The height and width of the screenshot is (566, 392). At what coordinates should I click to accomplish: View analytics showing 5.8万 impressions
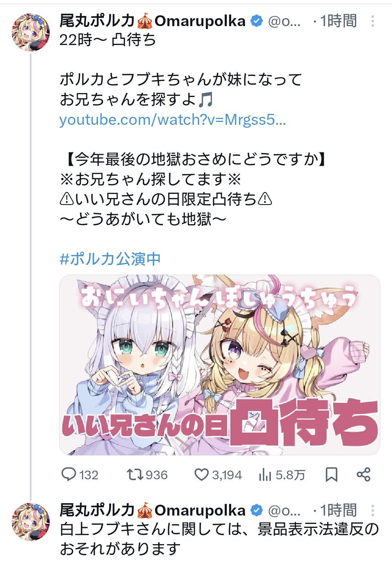point(282,475)
